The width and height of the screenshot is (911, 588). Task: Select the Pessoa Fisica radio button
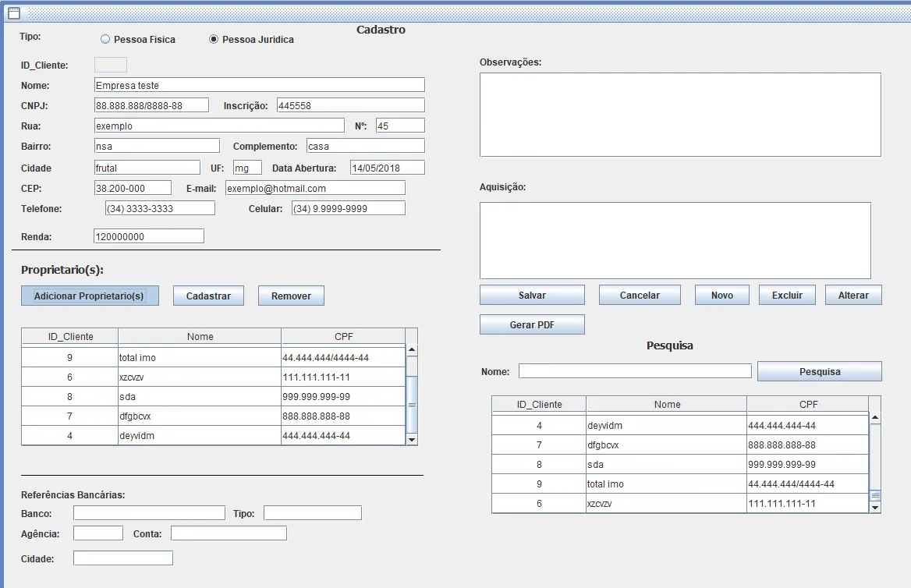(x=105, y=39)
